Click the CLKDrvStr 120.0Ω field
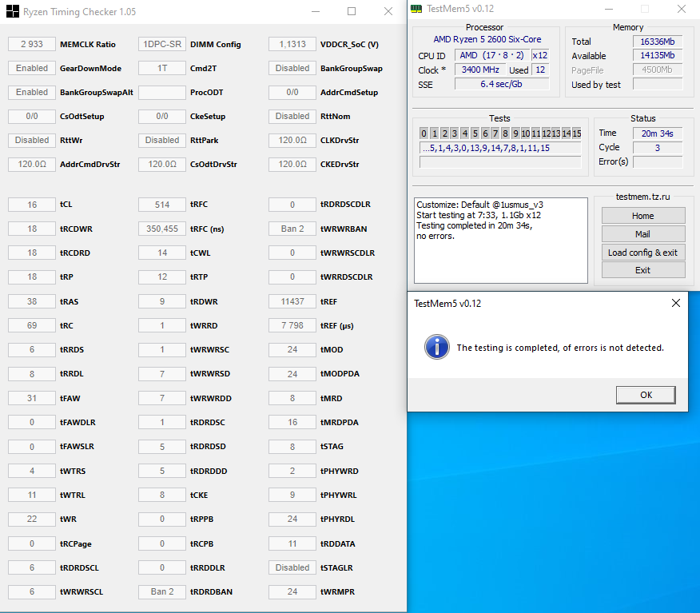Screen dimensions: 700x613 (x=292, y=140)
